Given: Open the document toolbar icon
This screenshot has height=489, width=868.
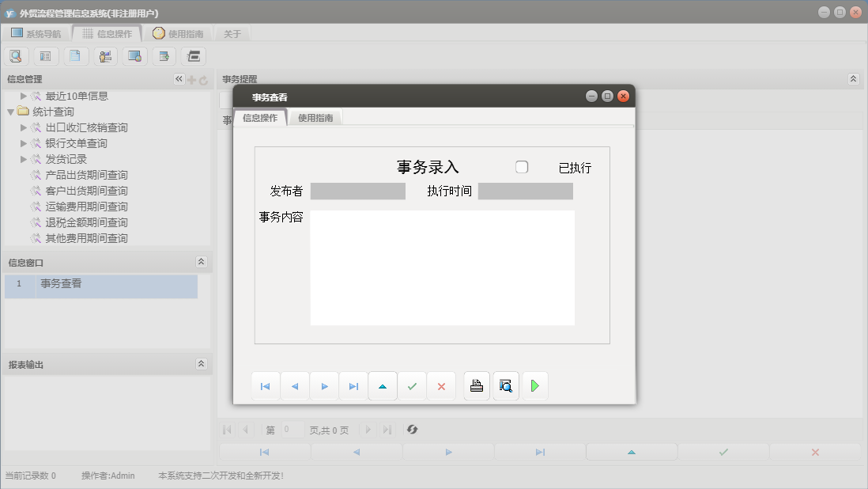Looking at the screenshot, I should coord(75,56).
